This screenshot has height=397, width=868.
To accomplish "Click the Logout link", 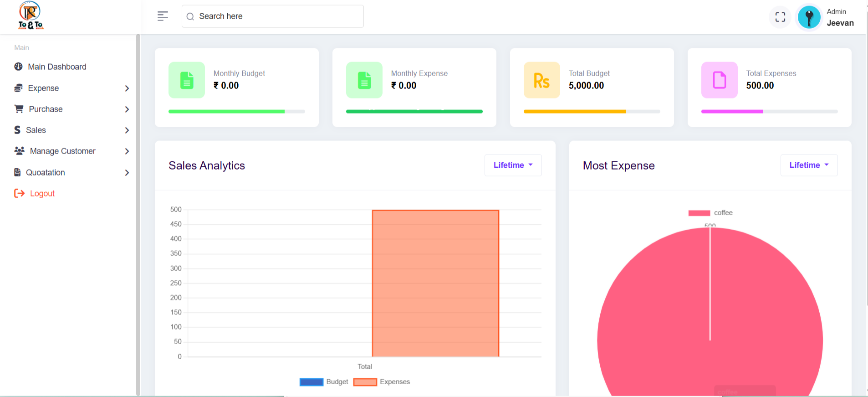I will coord(42,194).
